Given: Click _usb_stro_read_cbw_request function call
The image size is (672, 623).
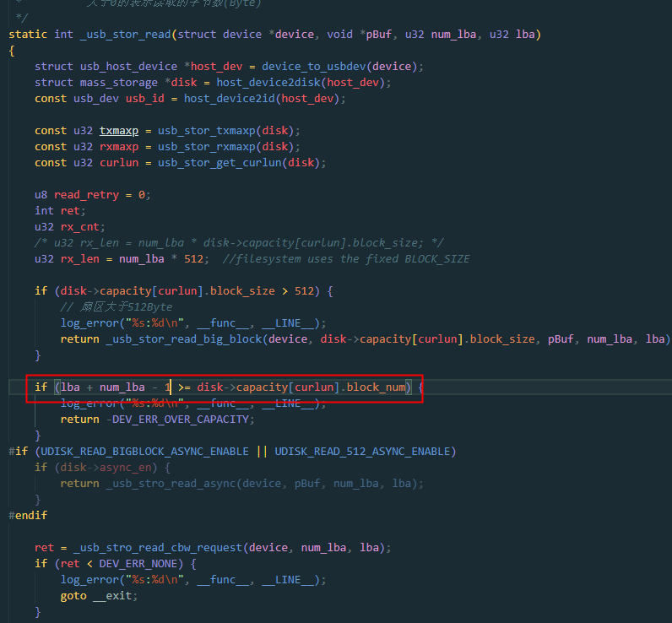Looking at the screenshot, I should (x=158, y=548).
